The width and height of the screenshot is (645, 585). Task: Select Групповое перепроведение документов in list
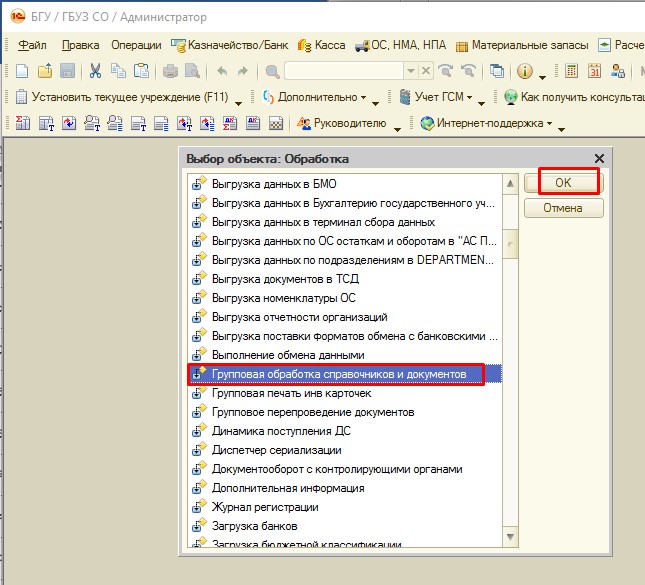tap(312, 412)
